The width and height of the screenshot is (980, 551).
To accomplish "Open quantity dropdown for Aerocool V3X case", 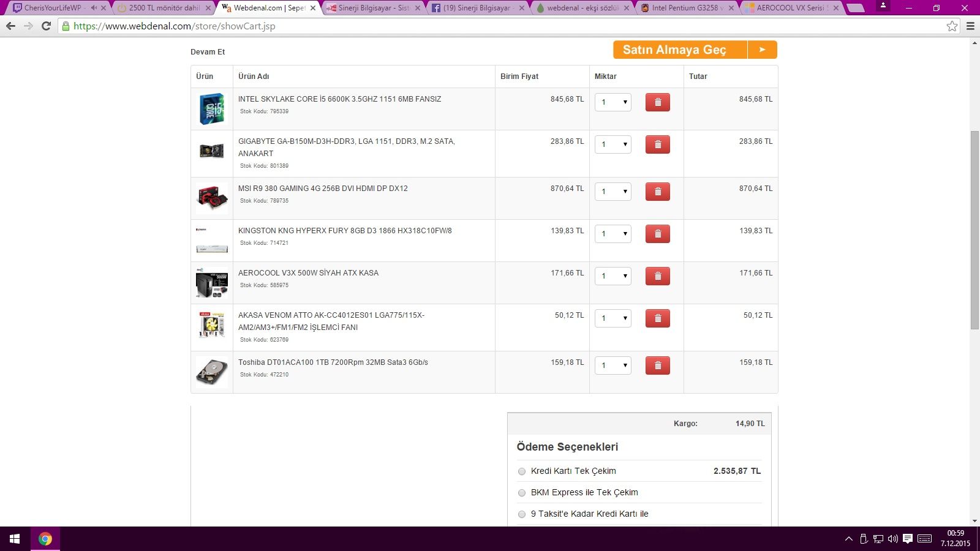I will [x=613, y=276].
